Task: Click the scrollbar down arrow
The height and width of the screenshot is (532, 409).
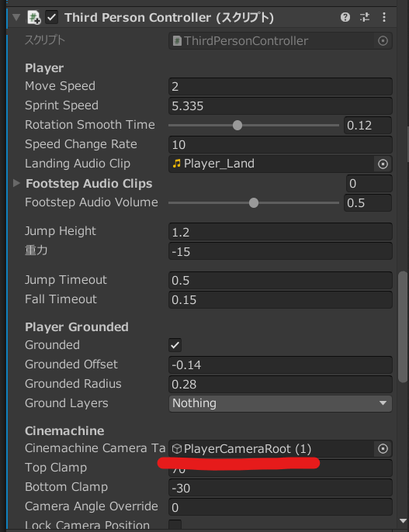Action: pyautogui.click(x=403, y=521)
